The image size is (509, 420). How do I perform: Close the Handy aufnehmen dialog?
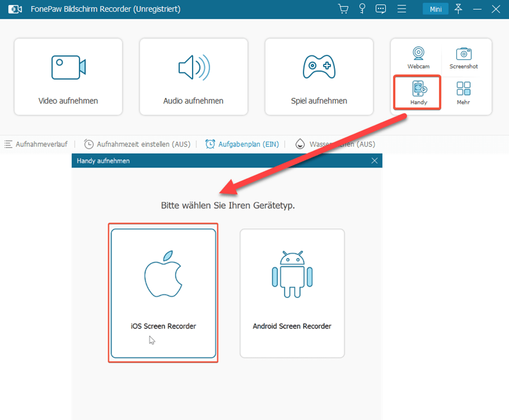[x=375, y=161]
